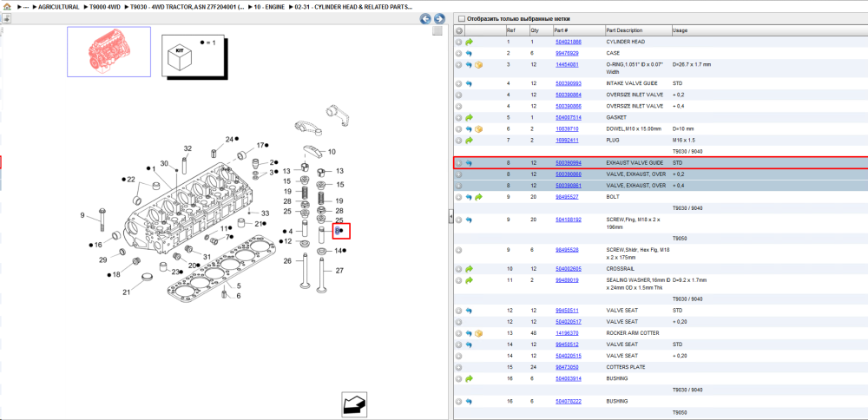Click the toolbar icon below the home icon
The width and height of the screenshot is (868, 420).
(6, 18)
